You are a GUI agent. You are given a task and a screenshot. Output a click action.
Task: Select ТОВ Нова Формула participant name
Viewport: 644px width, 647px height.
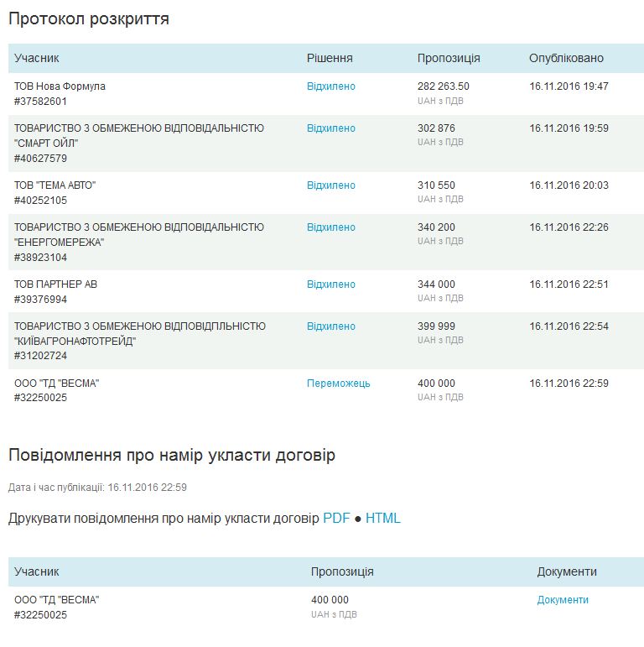tap(60, 86)
